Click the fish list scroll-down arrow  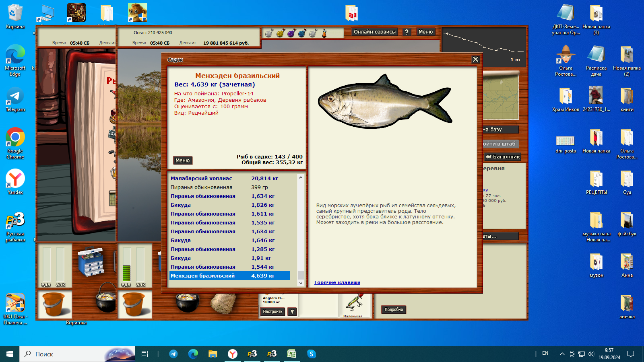click(x=301, y=283)
